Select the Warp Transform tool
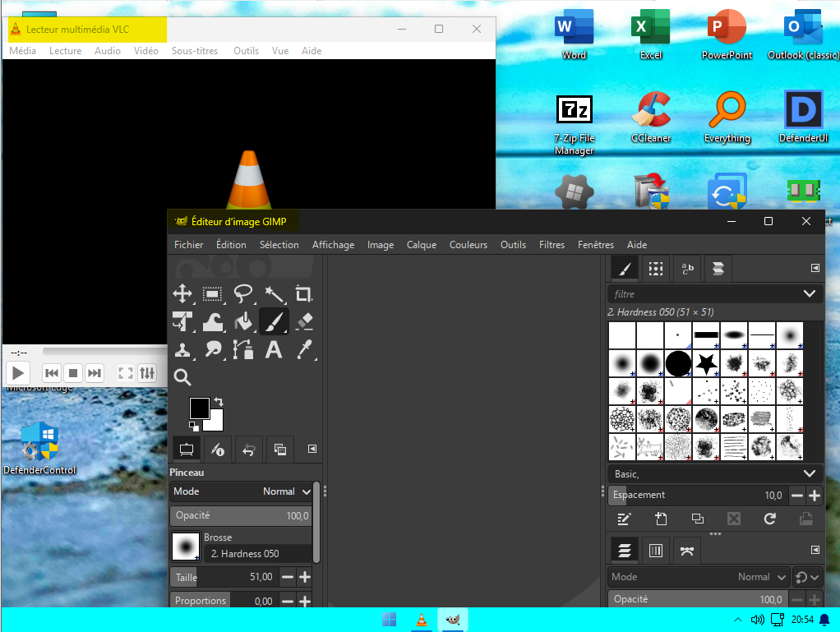 (213, 321)
